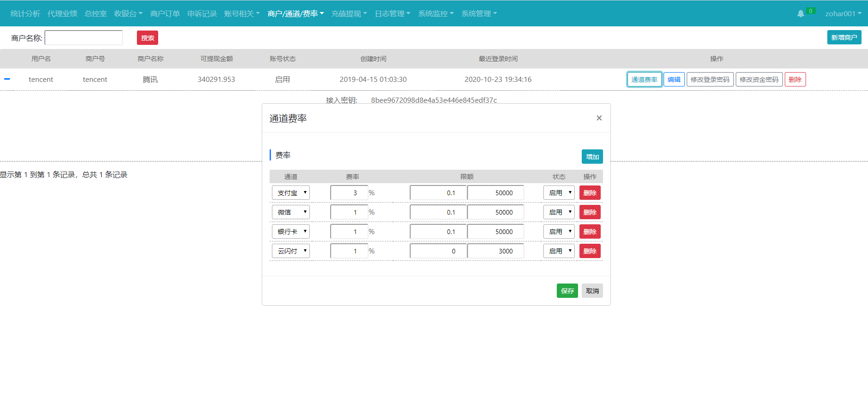Screen dimensions: 868x407
Task: Click the 取消 button in dialog
Action: (592, 291)
